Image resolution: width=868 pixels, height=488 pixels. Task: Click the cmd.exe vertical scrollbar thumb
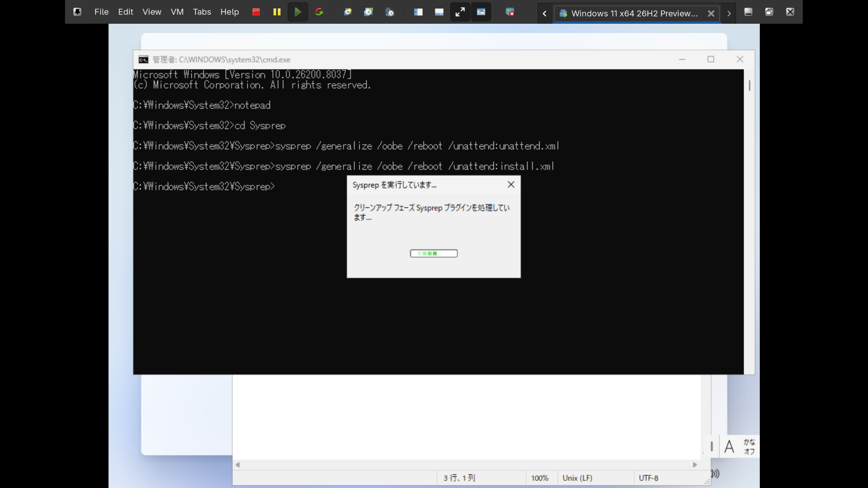[750, 85]
